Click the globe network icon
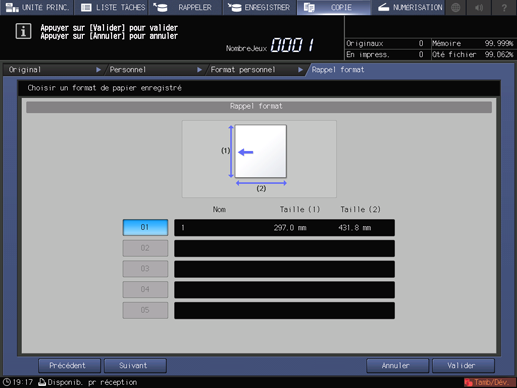517x388 pixels. (x=456, y=7)
